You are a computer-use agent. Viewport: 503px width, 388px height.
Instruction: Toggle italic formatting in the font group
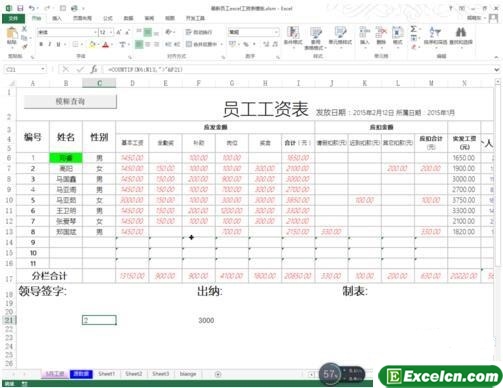click(x=50, y=44)
